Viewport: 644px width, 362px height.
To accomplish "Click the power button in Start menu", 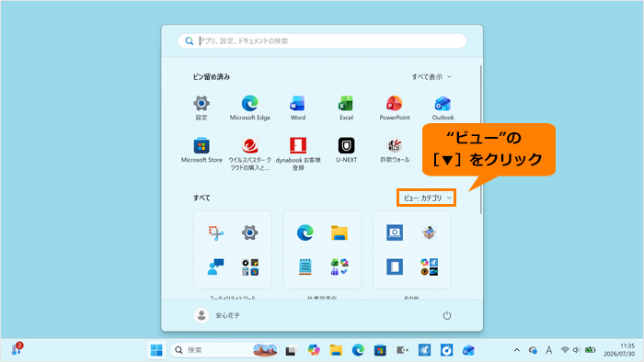I will (447, 315).
